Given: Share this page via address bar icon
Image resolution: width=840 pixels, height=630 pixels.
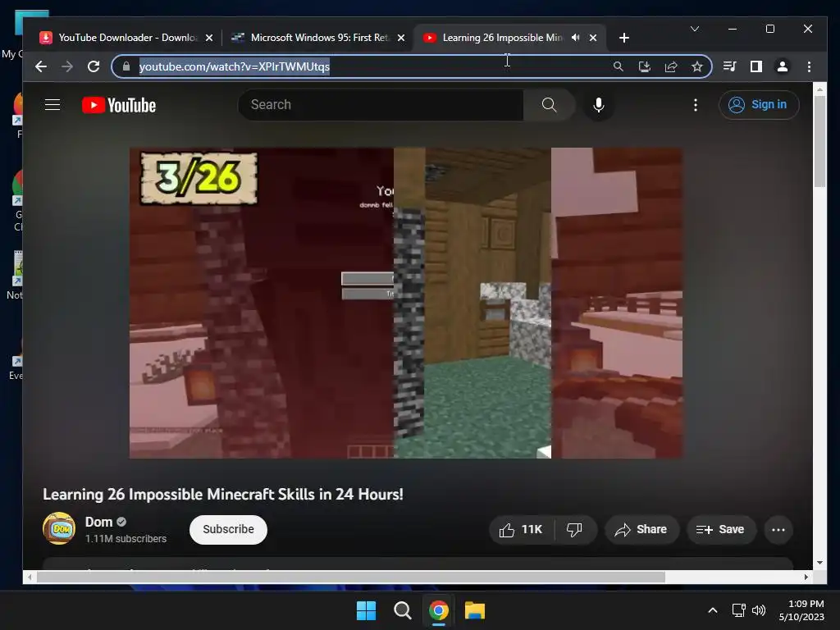Looking at the screenshot, I should (x=671, y=66).
